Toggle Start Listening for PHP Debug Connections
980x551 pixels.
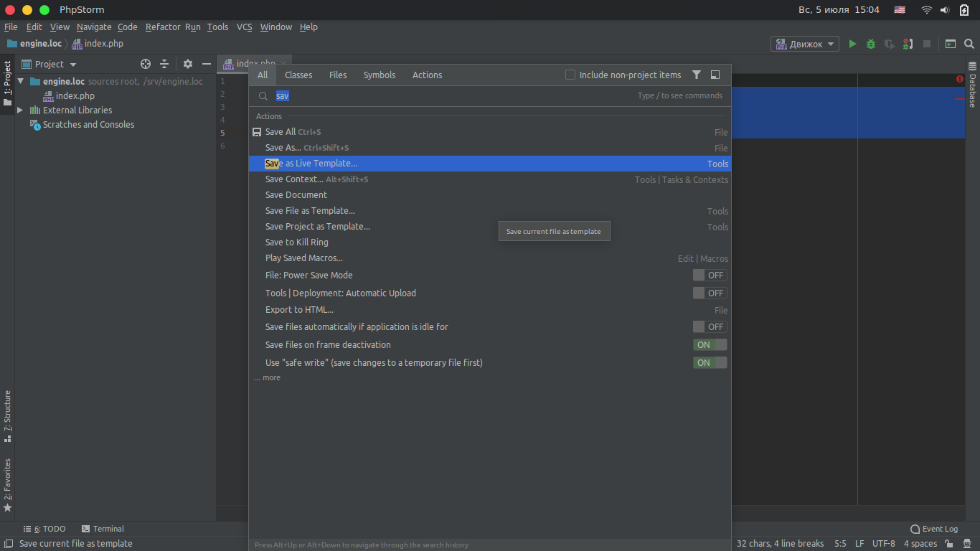click(908, 44)
